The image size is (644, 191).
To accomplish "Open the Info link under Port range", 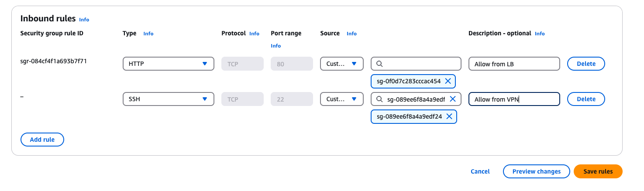I will pyautogui.click(x=276, y=46).
